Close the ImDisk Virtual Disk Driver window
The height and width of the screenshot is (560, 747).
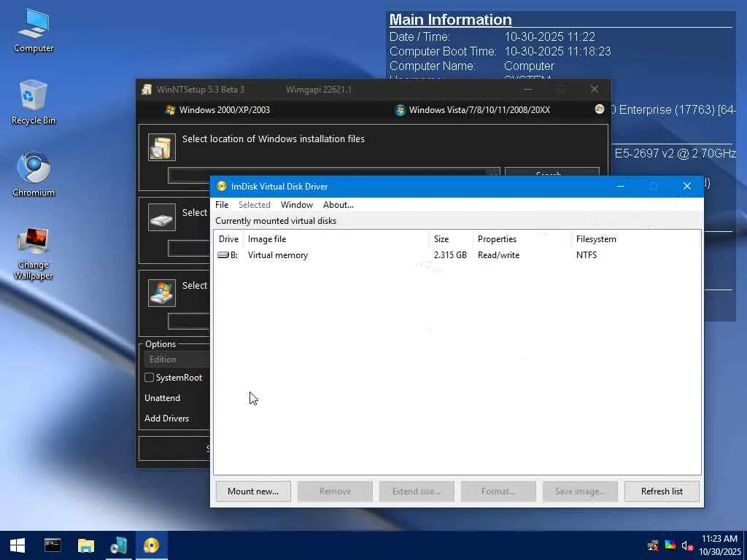click(687, 186)
